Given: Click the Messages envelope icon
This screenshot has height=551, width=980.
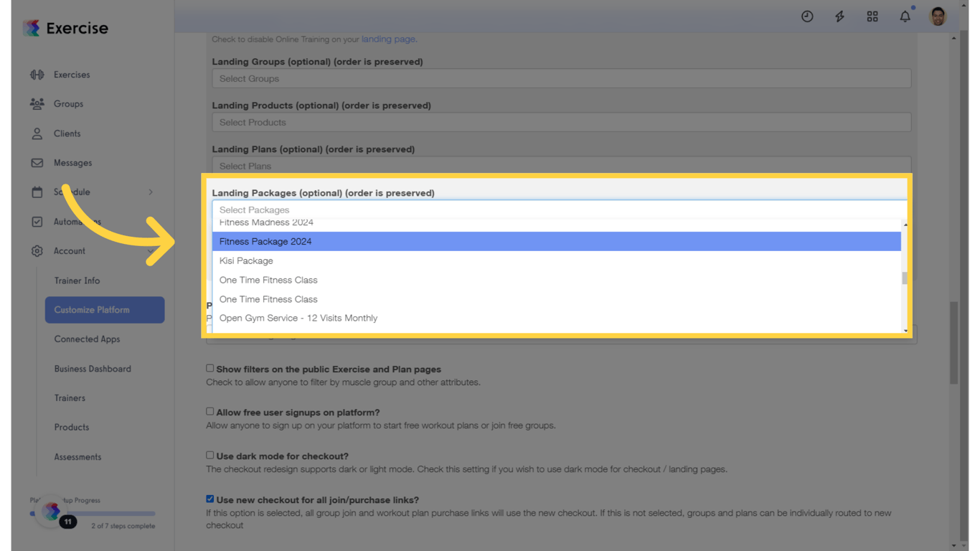Looking at the screenshot, I should tap(37, 163).
